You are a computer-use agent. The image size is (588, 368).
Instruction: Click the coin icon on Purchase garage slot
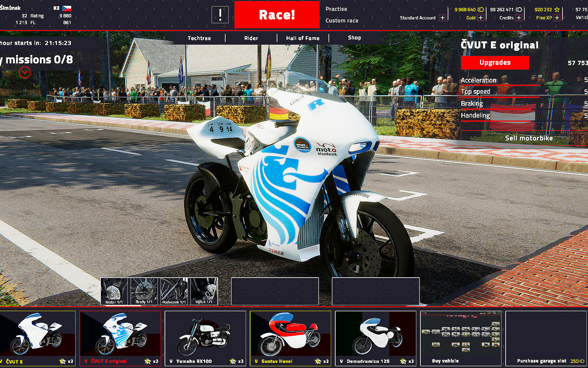(x=582, y=361)
